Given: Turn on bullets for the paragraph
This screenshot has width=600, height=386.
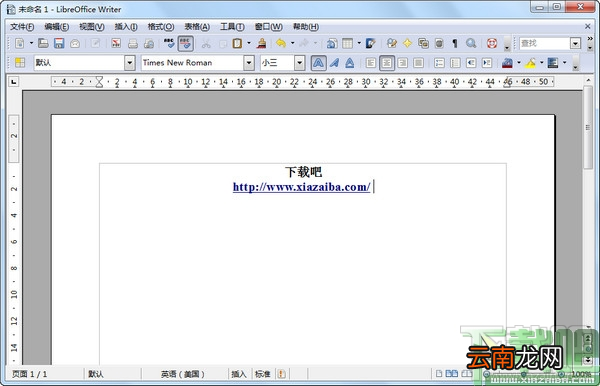Looking at the screenshot, I should tap(455, 63).
